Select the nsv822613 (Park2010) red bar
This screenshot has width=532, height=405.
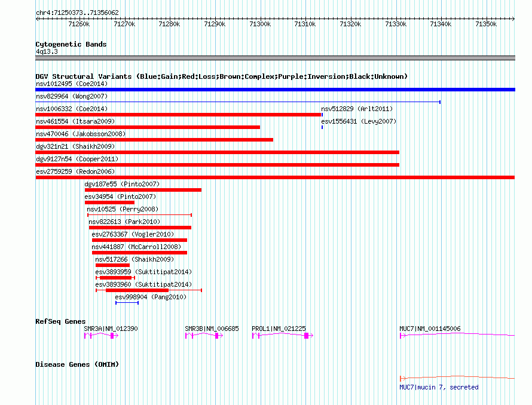(140, 228)
